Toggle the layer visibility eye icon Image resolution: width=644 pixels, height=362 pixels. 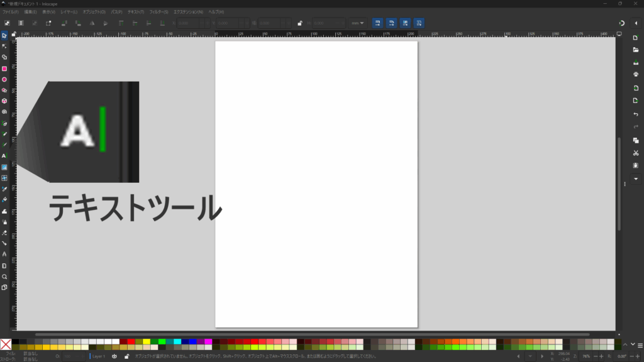(114, 356)
